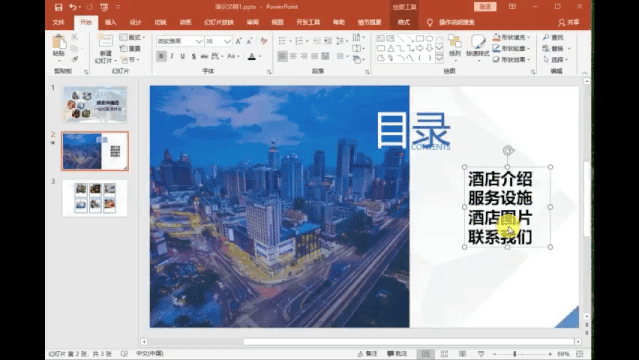
Task: Toggle Underline formatting
Action: coord(183,56)
